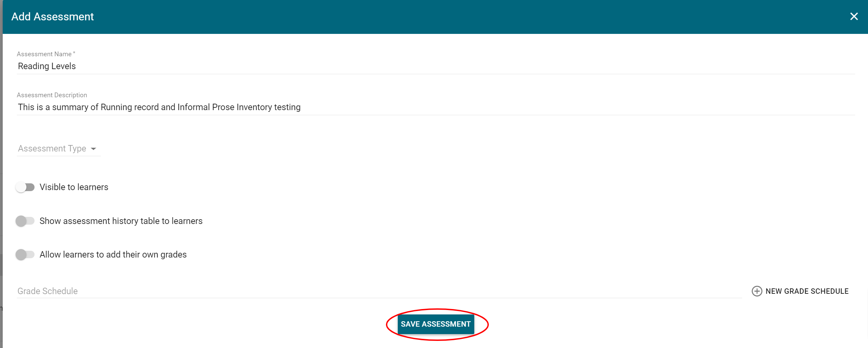Open the Assessment Type selector
The height and width of the screenshot is (348, 868).
52,149
